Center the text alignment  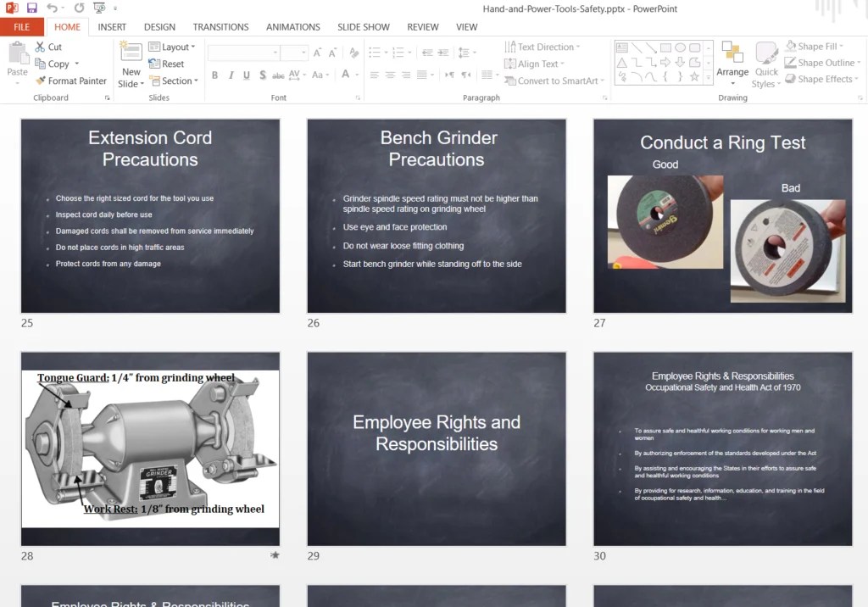coord(390,75)
